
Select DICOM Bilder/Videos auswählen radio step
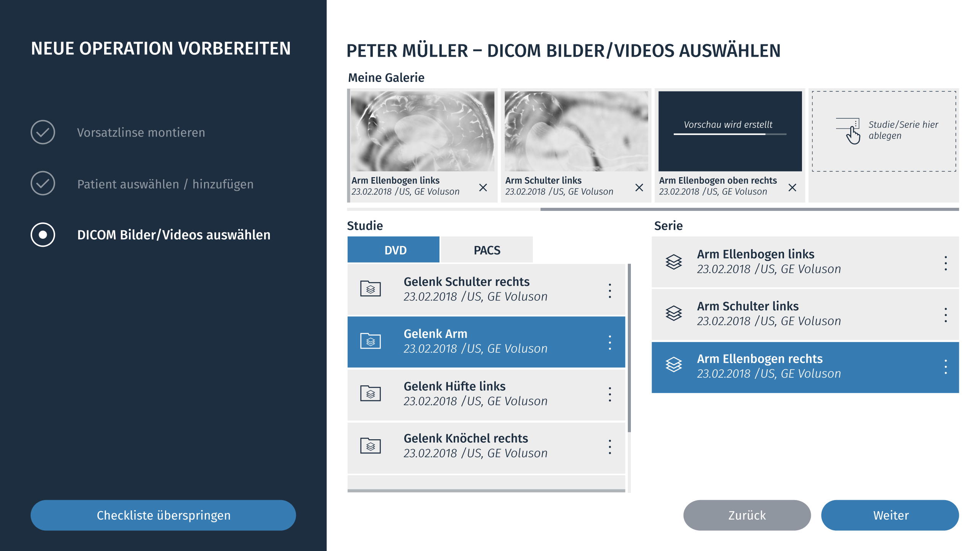(43, 235)
